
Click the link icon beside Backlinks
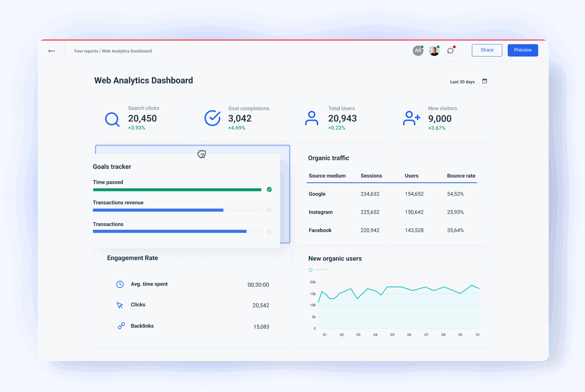pos(120,326)
